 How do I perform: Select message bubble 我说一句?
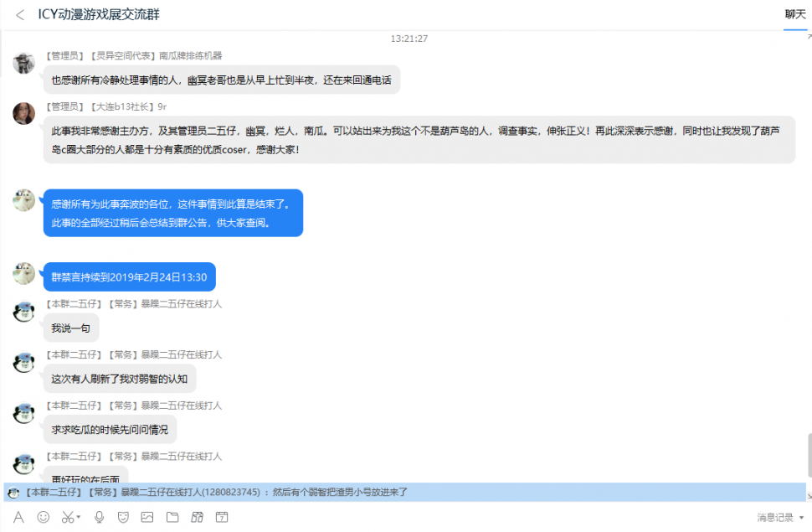[x=71, y=328]
